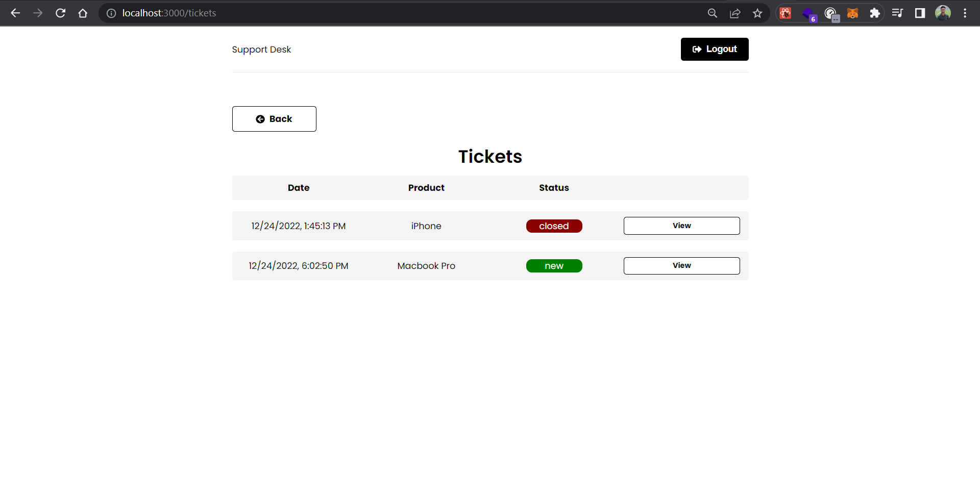The height and width of the screenshot is (496, 980).
Task: Open the zoom magnifier in address bar
Action: pyautogui.click(x=713, y=13)
